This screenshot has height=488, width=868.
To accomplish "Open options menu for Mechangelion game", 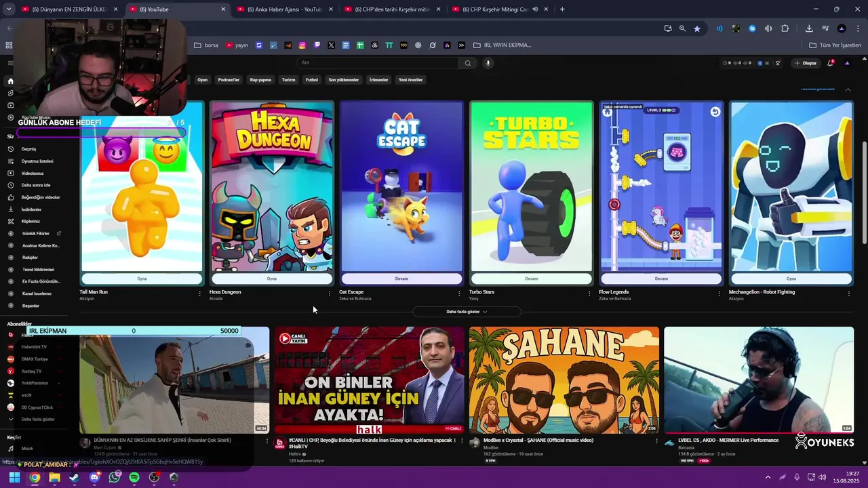I will tap(849, 293).
